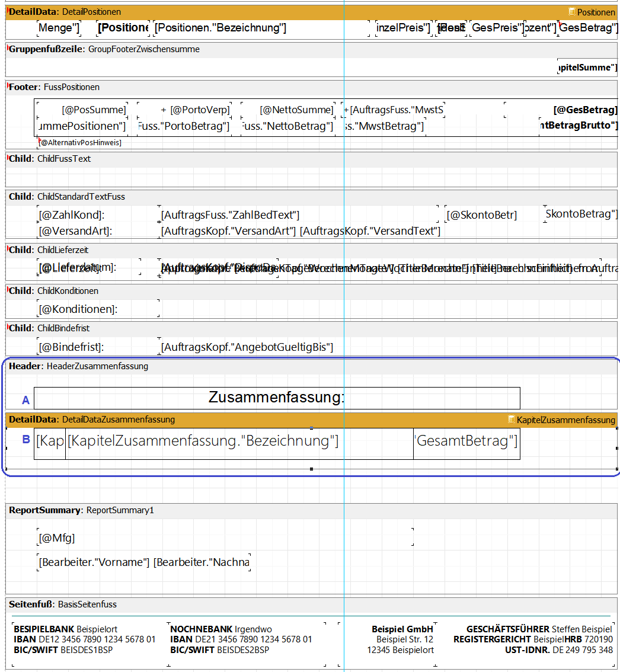Select the [Positionen."Bezeichnung"] text object
Screen dimensions: 620x672
click(x=261, y=28)
